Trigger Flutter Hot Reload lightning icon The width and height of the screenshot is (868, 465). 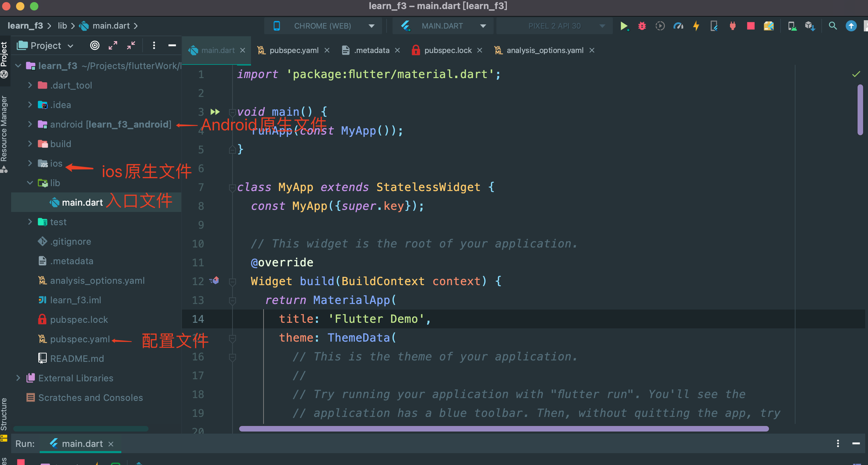coord(696,26)
